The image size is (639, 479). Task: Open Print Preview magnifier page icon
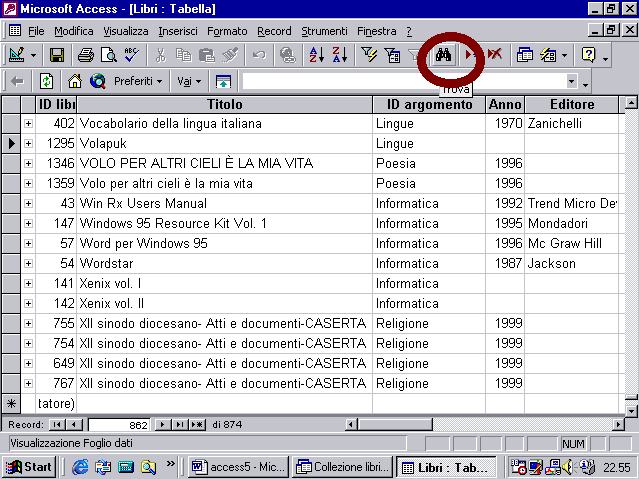[x=109, y=55]
